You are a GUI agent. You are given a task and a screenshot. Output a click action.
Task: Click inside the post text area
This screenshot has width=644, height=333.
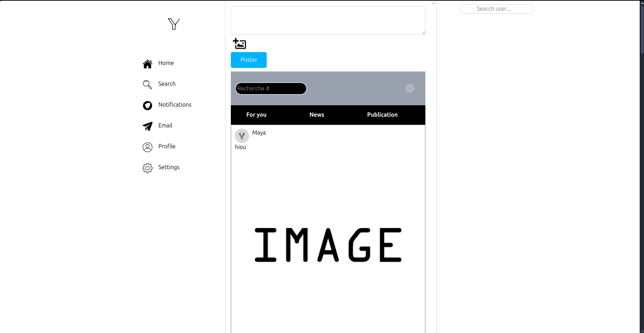[328, 20]
